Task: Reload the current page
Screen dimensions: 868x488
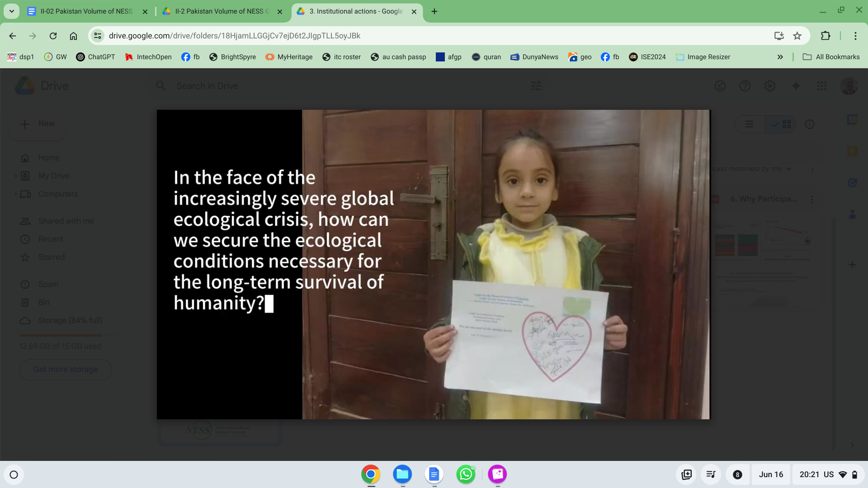Action: pyautogui.click(x=53, y=36)
